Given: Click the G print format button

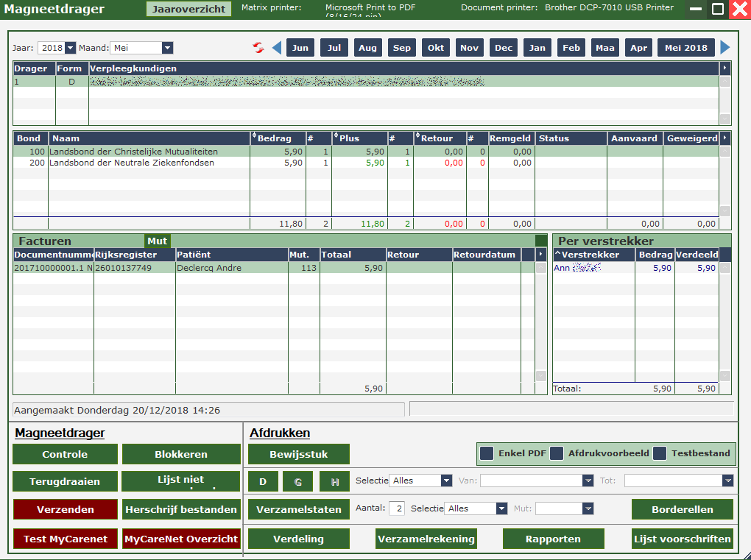Looking at the screenshot, I should click(298, 481).
